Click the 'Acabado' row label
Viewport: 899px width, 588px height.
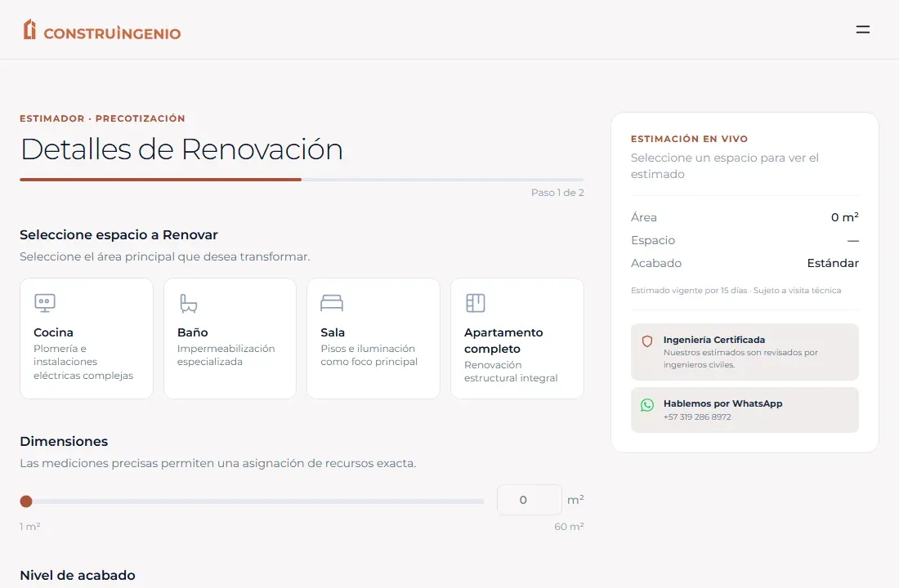point(656,263)
